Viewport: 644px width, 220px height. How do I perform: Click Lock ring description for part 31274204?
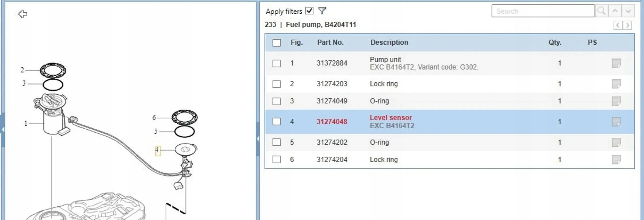tap(384, 160)
